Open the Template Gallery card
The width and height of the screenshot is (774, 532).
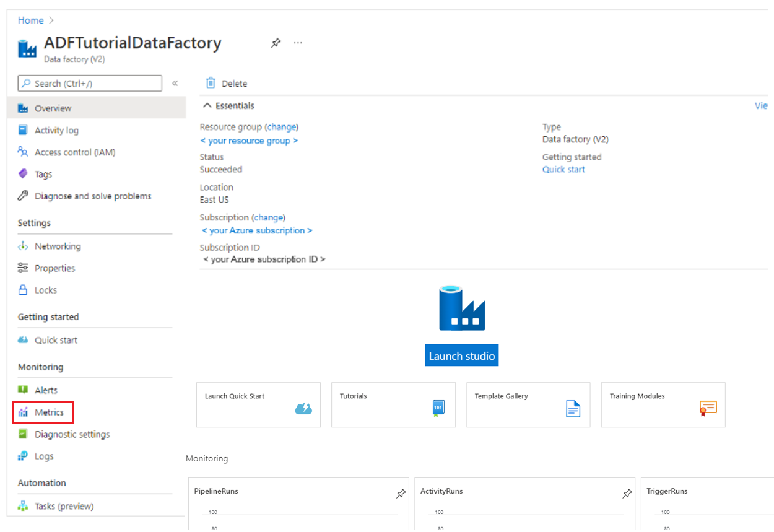point(528,405)
